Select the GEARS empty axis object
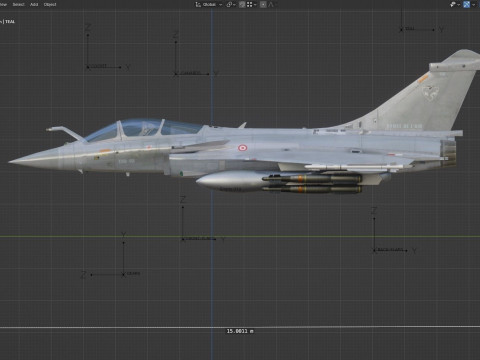The height and width of the screenshot is (360, 480). [x=123, y=274]
